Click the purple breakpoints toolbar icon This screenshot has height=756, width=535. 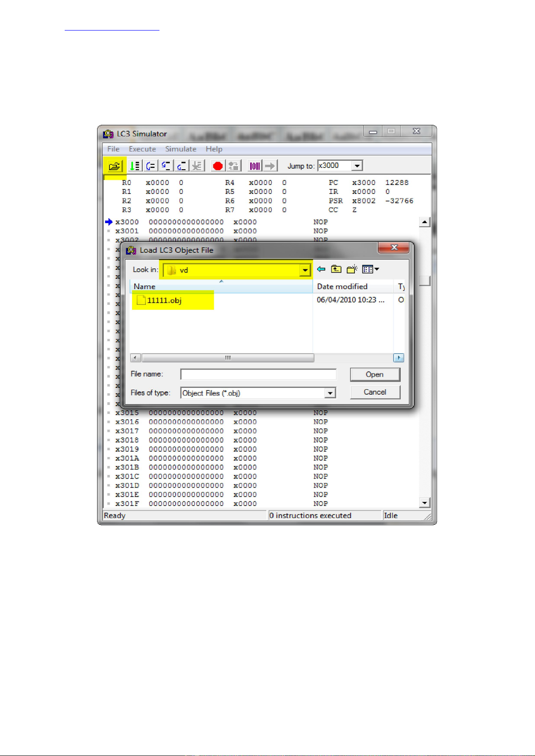(x=255, y=166)
